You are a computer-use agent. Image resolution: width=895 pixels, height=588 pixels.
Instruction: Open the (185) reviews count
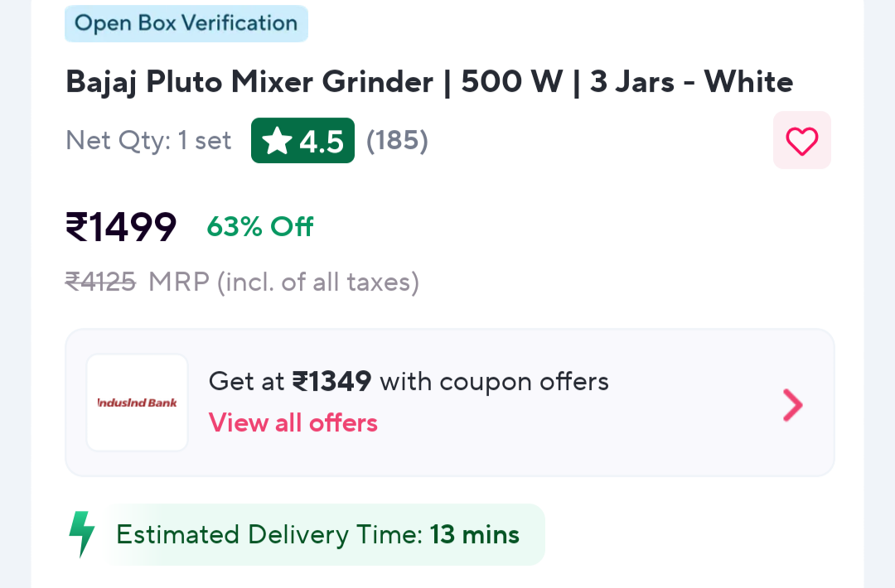397,141
